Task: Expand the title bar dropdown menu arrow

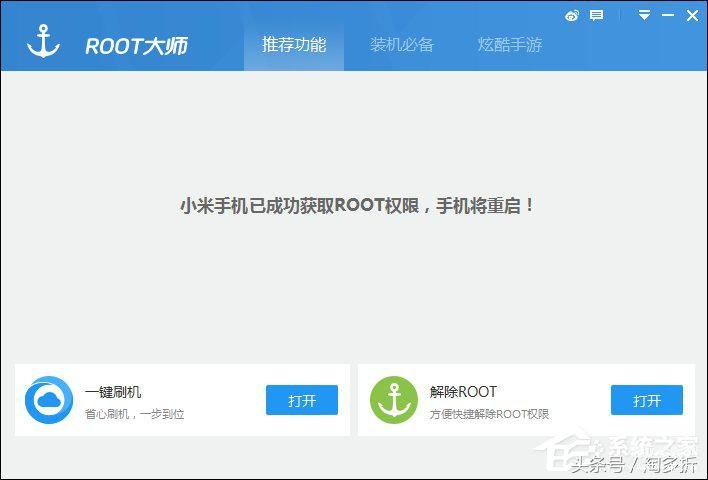Action: (x=644, y=15)
